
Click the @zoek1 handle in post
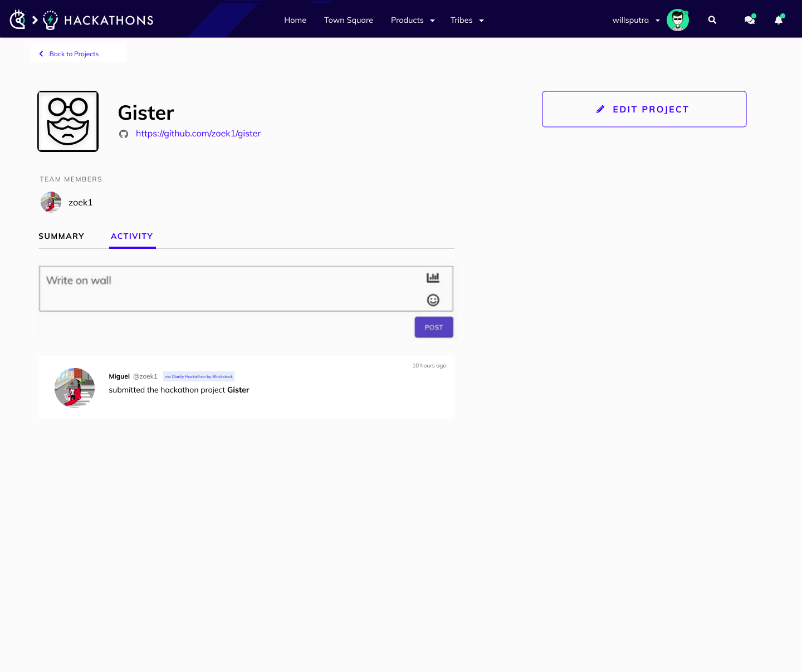pos(145,376)
